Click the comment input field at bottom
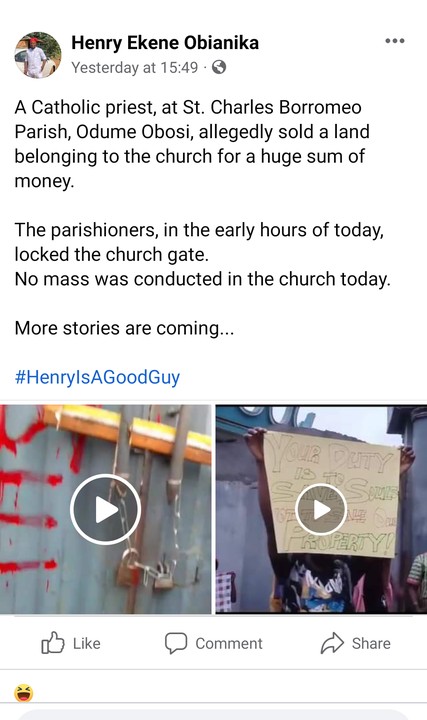The width and height of the screenshot is (427, 720). [214, 714]
